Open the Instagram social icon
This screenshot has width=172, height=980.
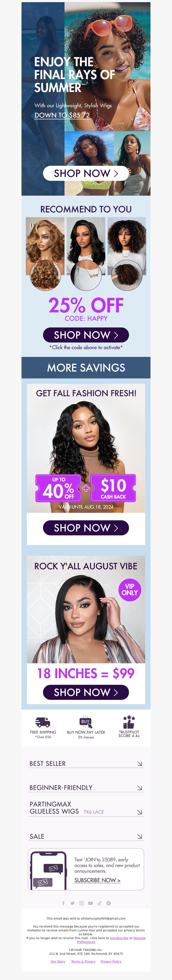[81, 903]
